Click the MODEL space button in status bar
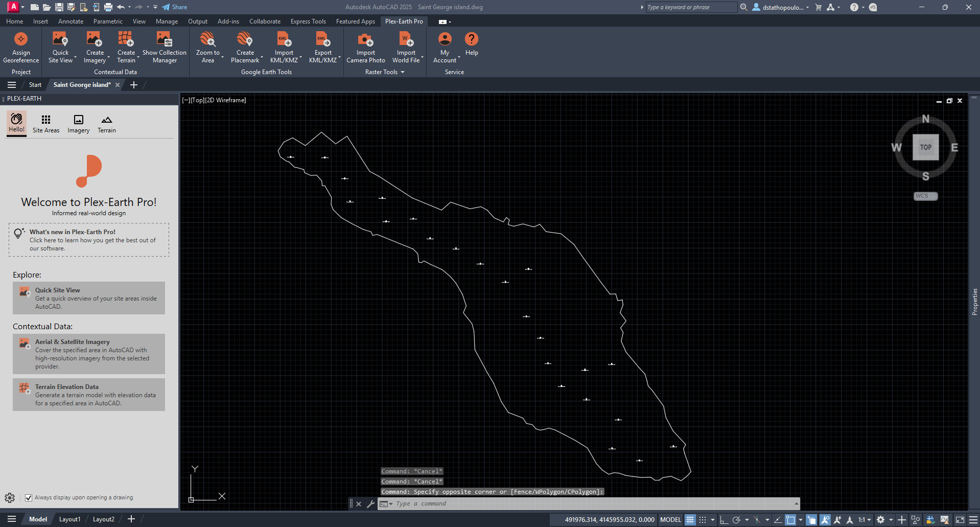This screenshot has width=980, height=527. (x=670, y=520)
